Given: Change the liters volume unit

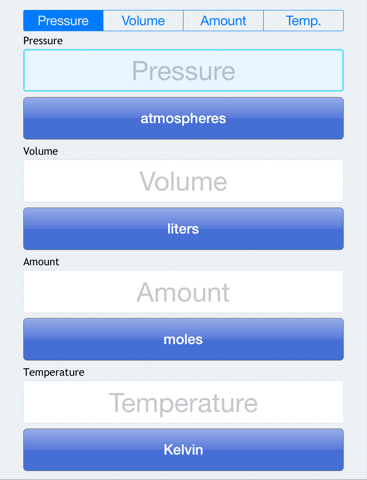Looking at the screenshot, I should coord(183,229).
